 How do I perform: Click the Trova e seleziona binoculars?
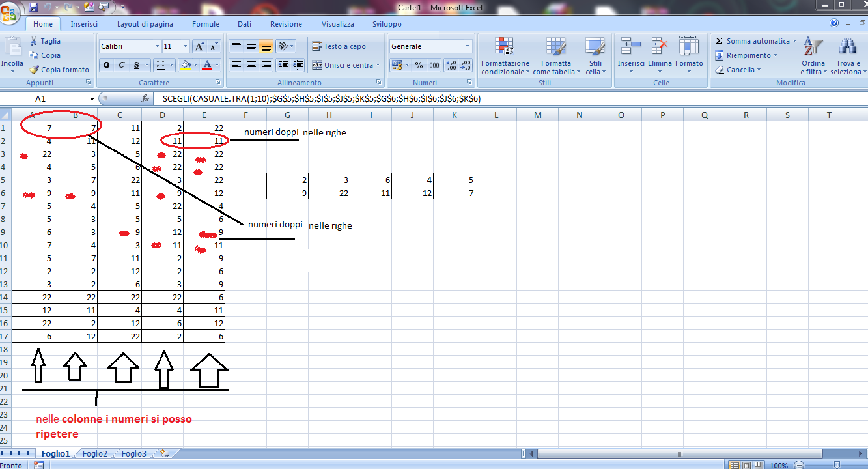847,47
